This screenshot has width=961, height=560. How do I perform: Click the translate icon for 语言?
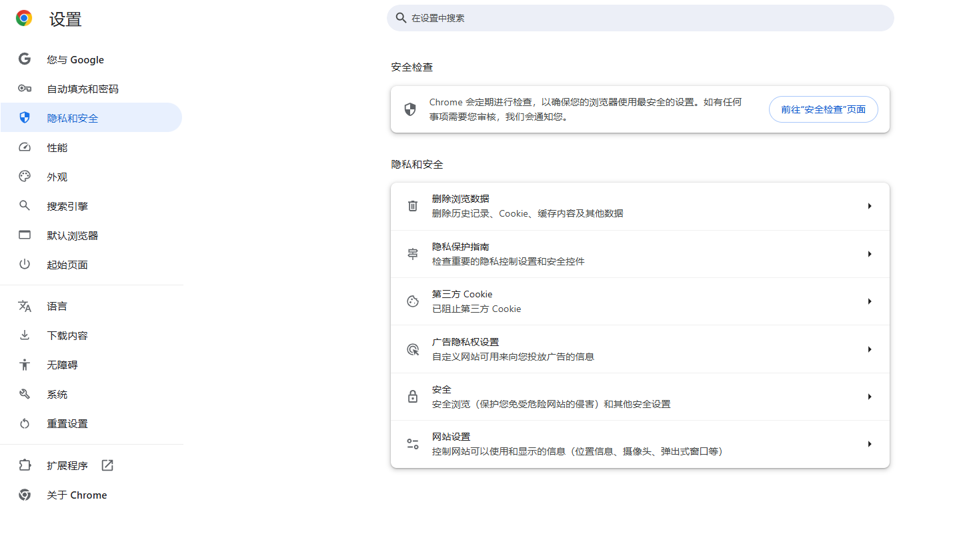[25, 306]
